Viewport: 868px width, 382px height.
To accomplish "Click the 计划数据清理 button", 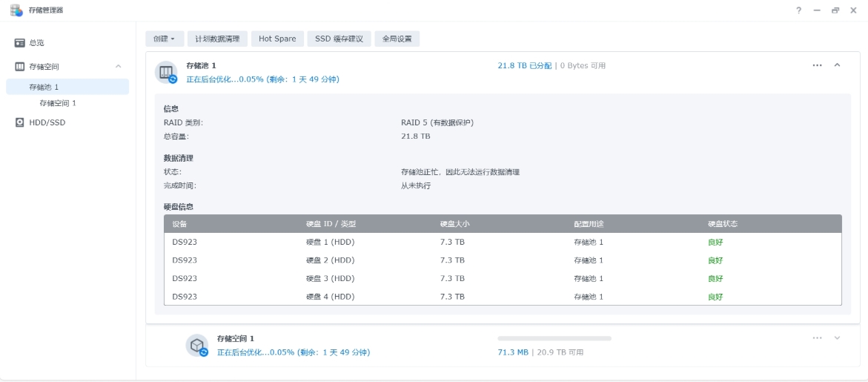I will pyautogui.click(x=217, y=39).
